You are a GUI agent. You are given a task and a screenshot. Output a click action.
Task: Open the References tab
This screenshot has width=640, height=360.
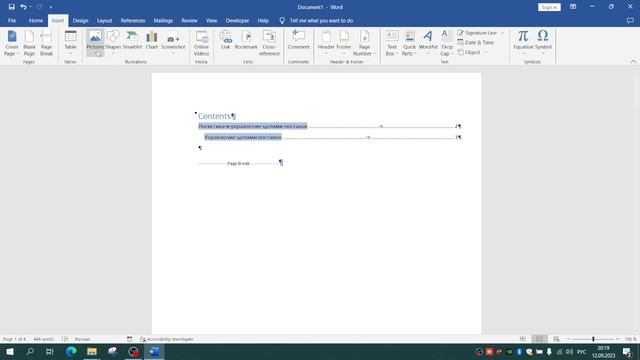click(133, 20)
